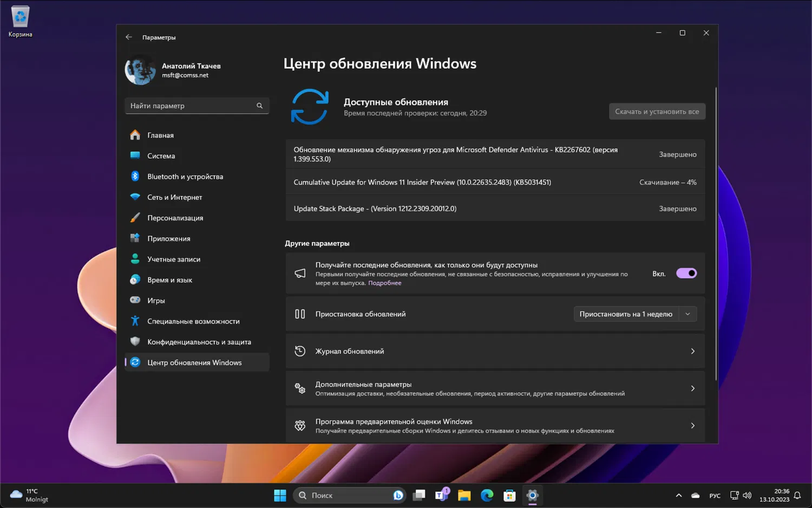
Task: Open the Корзина recycle bin on desktop
Action: [x=20, y=22]
